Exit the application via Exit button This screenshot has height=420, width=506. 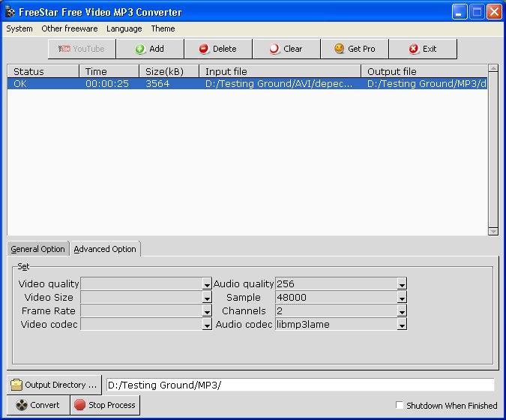click(x=423, y=49)
